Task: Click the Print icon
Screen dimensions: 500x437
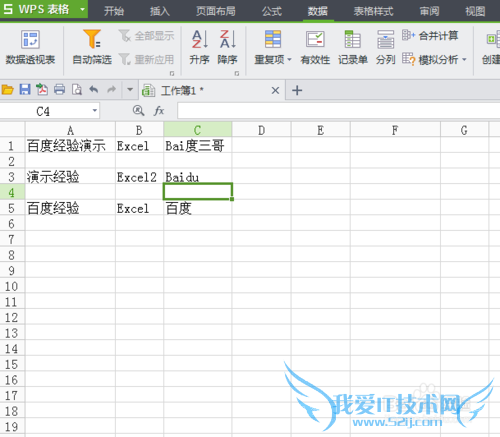Action: [x=60, y=90]
